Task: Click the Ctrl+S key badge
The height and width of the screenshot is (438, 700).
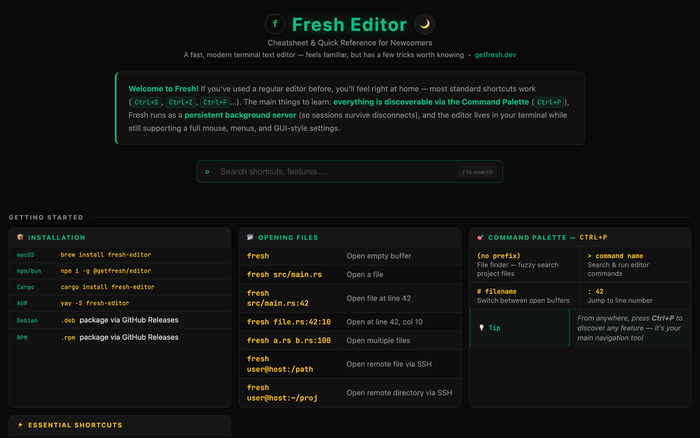Action: click(146, 102)
